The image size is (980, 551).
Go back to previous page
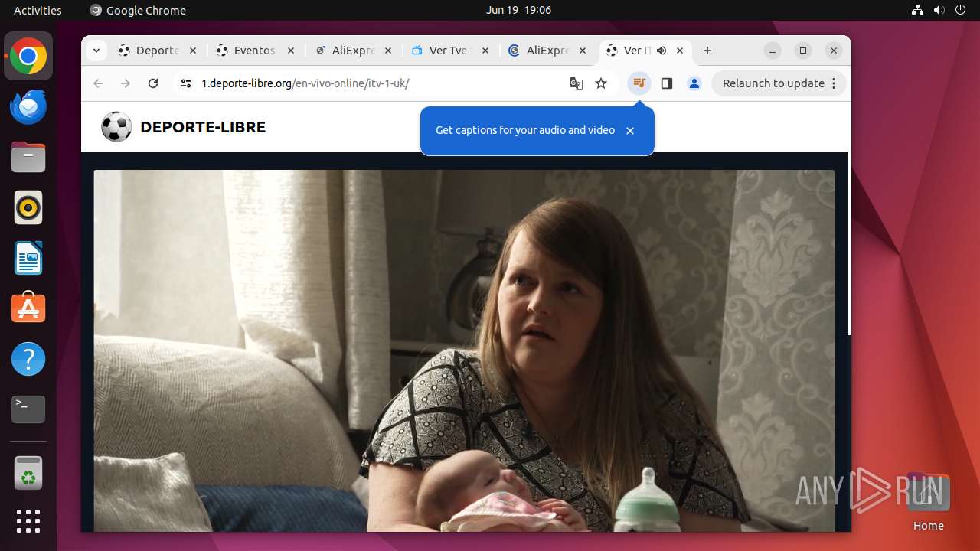pos(98,83)
